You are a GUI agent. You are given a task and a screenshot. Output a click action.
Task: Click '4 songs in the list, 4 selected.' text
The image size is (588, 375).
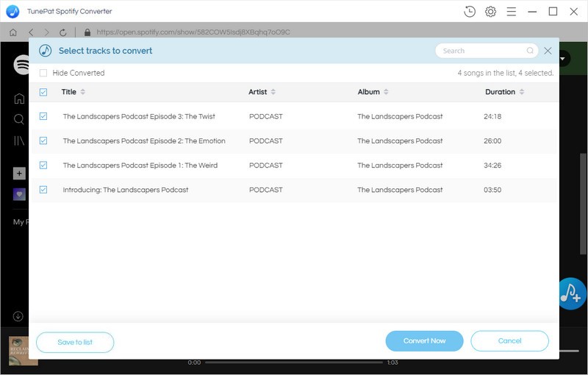[x=506, y=73]
